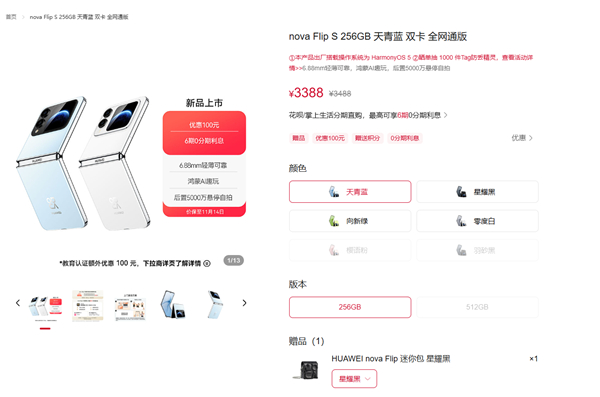The width and height of the screenshot is (600, 397).
Task: Select the 星耀黑 color option
Action: click(477, 192)
